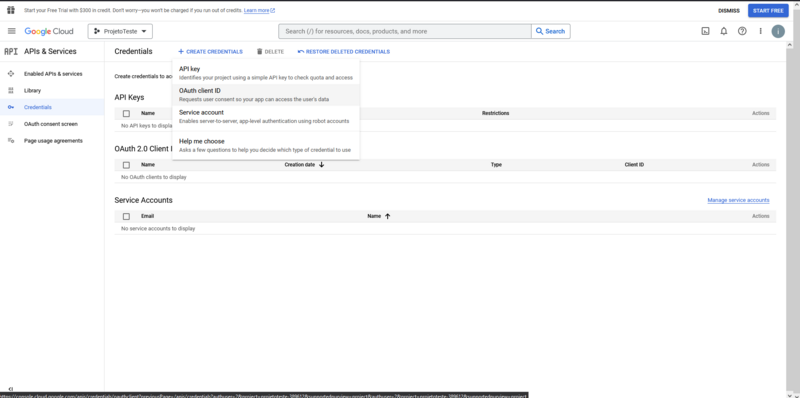Click the DELETE button
This screenshot has width=800, height=398.
coord(270,52)
